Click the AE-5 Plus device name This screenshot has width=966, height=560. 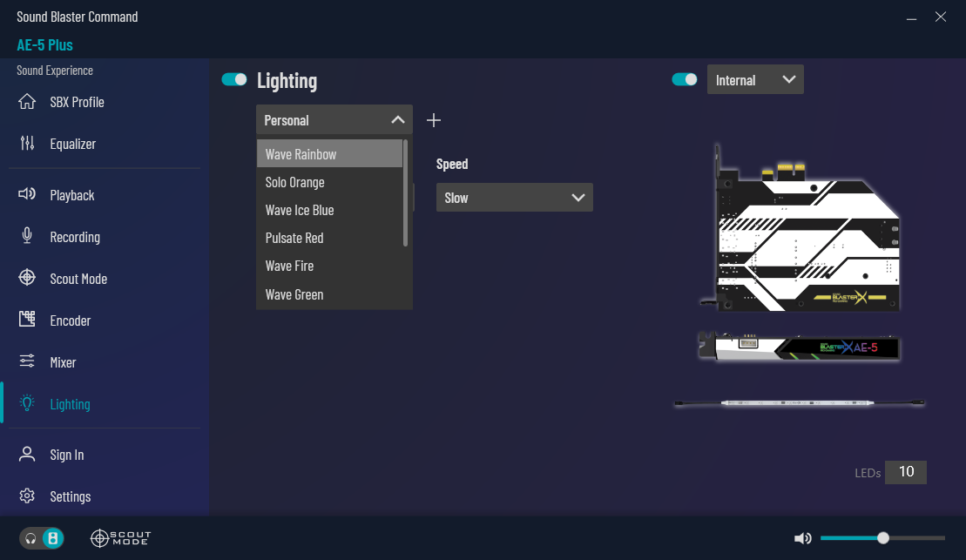[x=45, y=45]
